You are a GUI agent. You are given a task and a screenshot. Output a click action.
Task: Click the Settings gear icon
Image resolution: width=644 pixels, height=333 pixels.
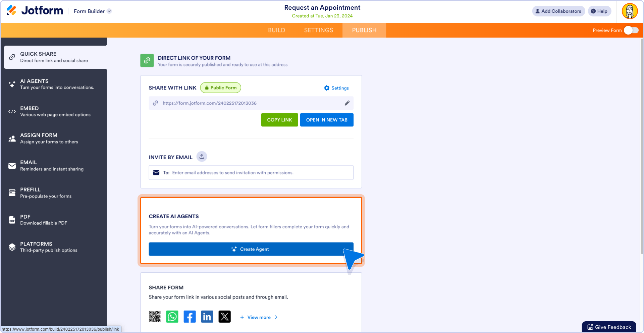(x=327, y=88)
